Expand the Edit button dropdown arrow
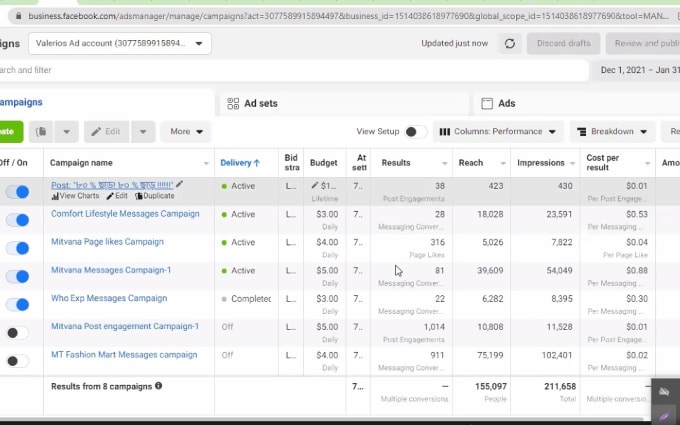This screenshot has width=680, height=425. coord(143,131)
